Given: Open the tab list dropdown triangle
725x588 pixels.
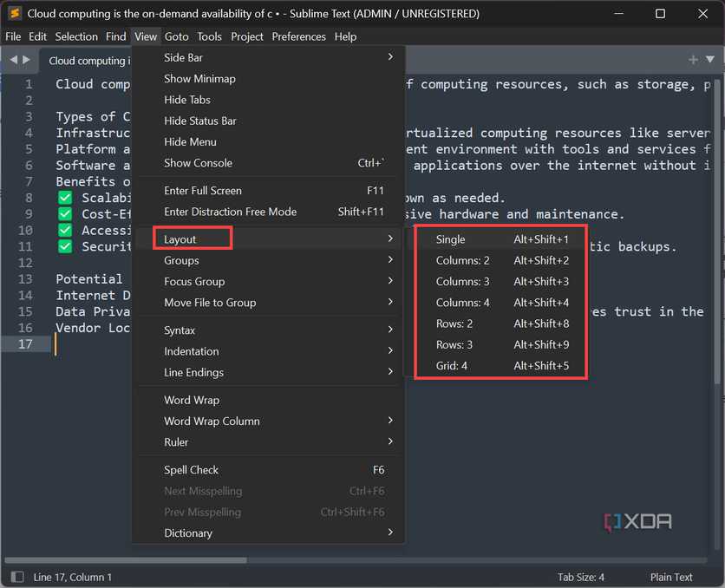Looking at the screenshot, I should tap(710, 59).
